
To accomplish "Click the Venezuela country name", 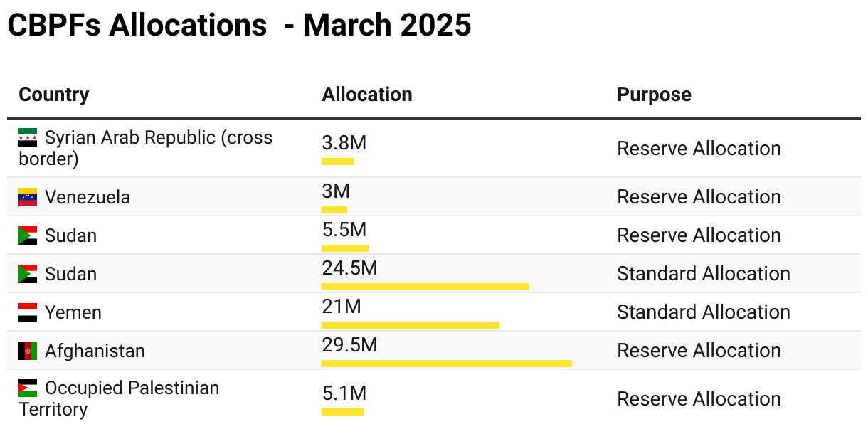I will point(88,197).
